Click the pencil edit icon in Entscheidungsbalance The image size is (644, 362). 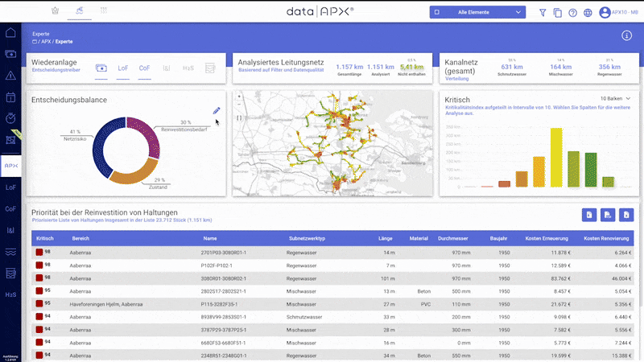click(x=217, y=110)
